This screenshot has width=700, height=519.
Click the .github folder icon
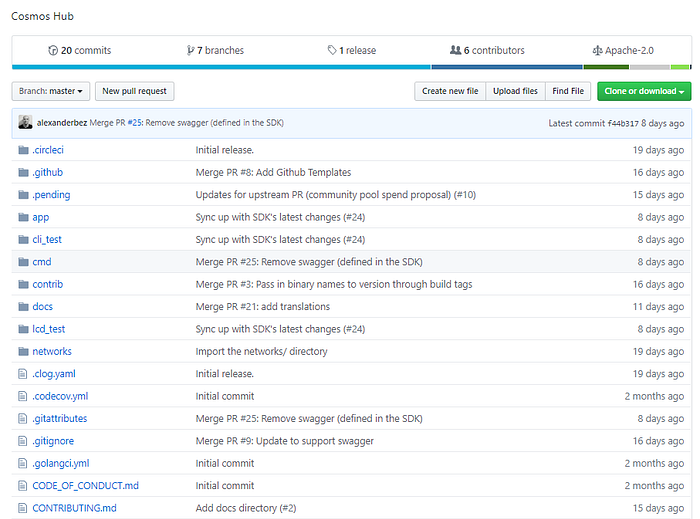click(x=23, y=172)
